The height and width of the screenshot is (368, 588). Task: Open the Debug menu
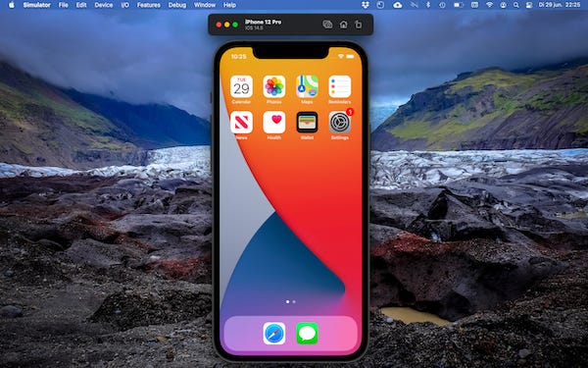pyautogui.click(x=177, y=5)
